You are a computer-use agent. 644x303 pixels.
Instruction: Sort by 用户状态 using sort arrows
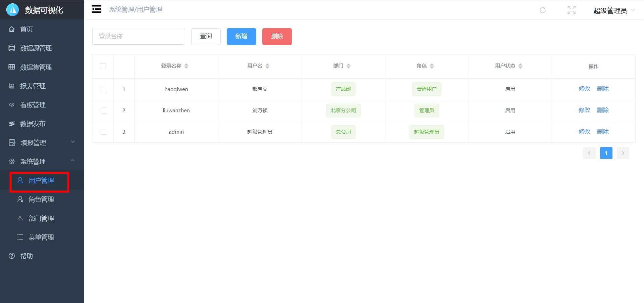[521, 66]
